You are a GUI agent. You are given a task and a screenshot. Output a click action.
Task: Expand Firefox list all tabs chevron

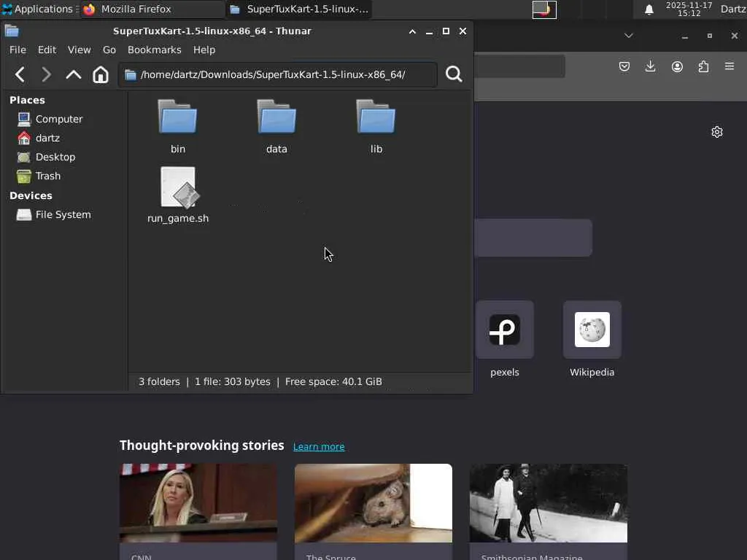(x=628, y=36)
